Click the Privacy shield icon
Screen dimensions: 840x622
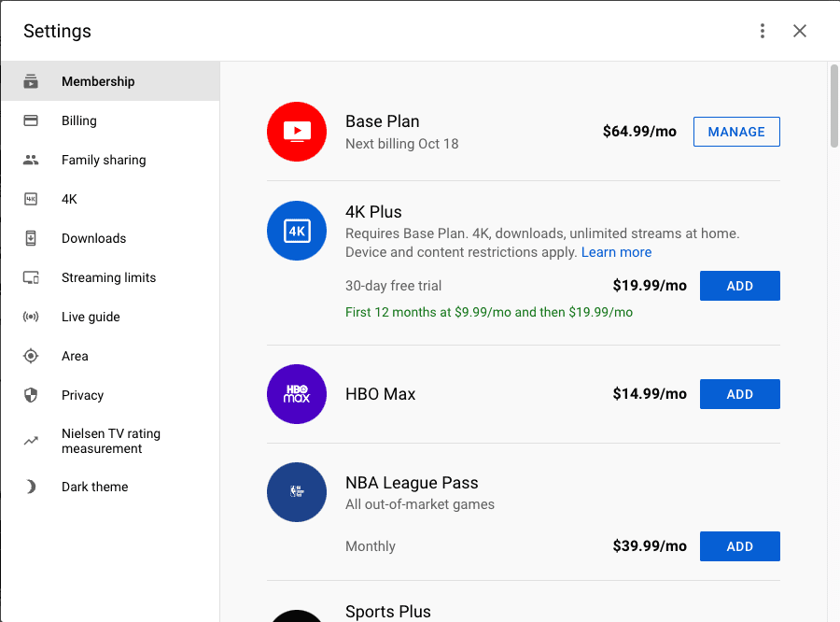click(31, 395)
